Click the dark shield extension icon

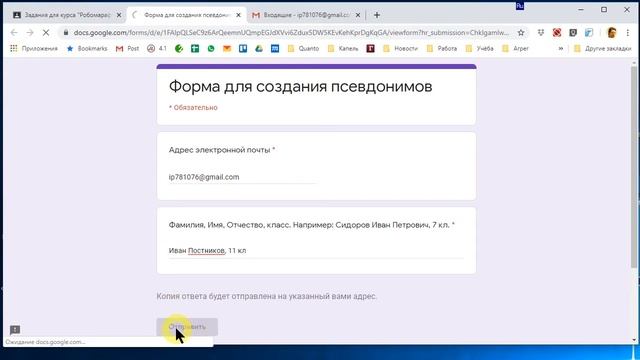(573, 33)
